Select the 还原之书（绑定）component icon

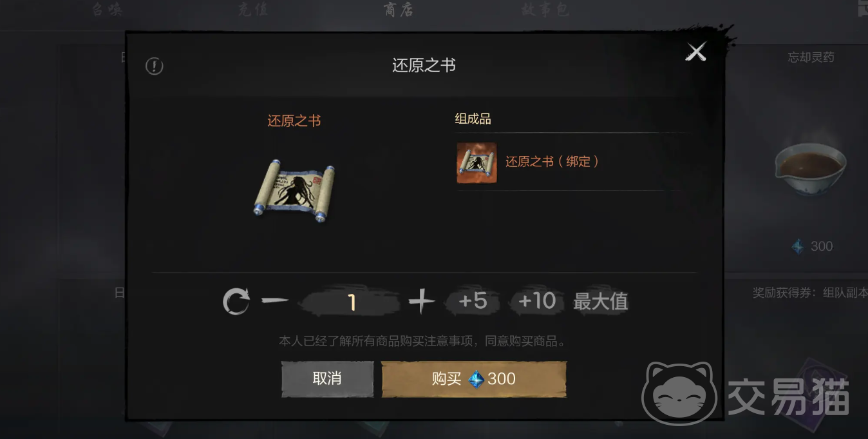coord(476,162)
